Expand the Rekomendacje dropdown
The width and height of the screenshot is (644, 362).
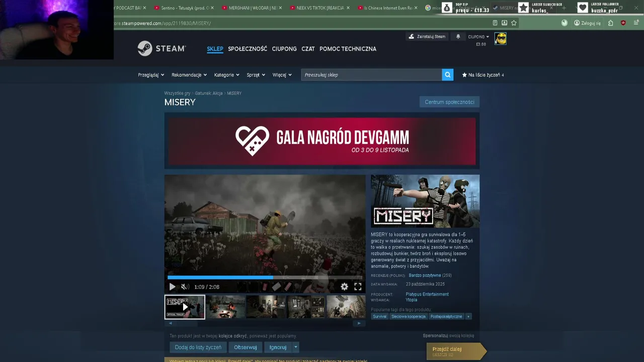pos(189,75)
